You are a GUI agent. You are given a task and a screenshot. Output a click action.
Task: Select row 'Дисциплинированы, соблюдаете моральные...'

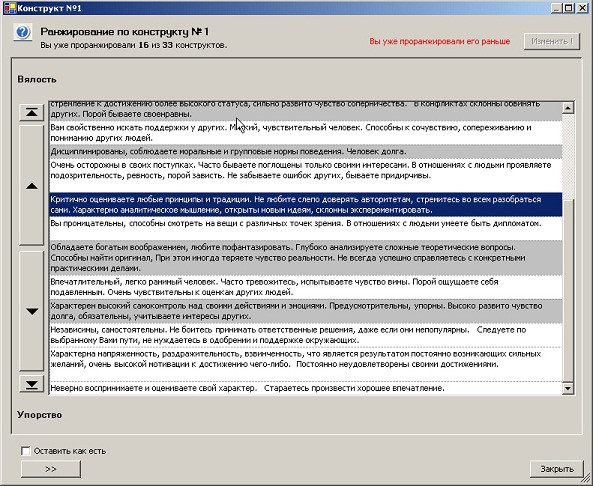coord(306,152)
